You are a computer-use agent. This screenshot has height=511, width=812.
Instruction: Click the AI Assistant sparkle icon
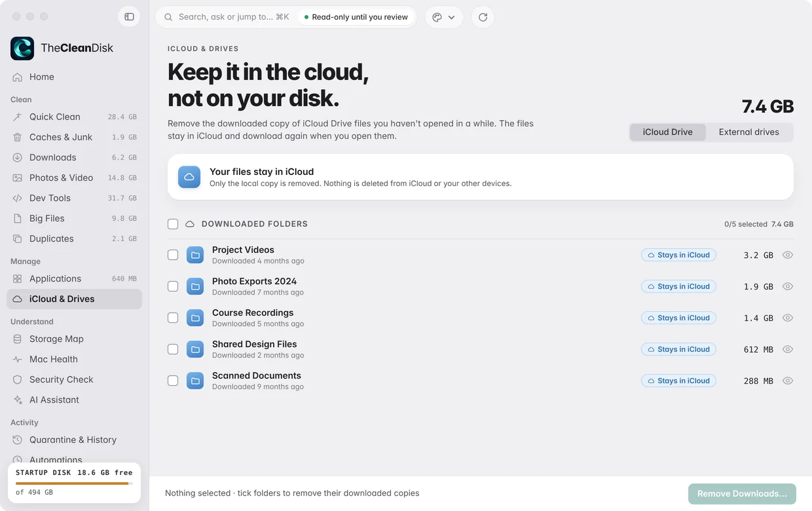18,400
